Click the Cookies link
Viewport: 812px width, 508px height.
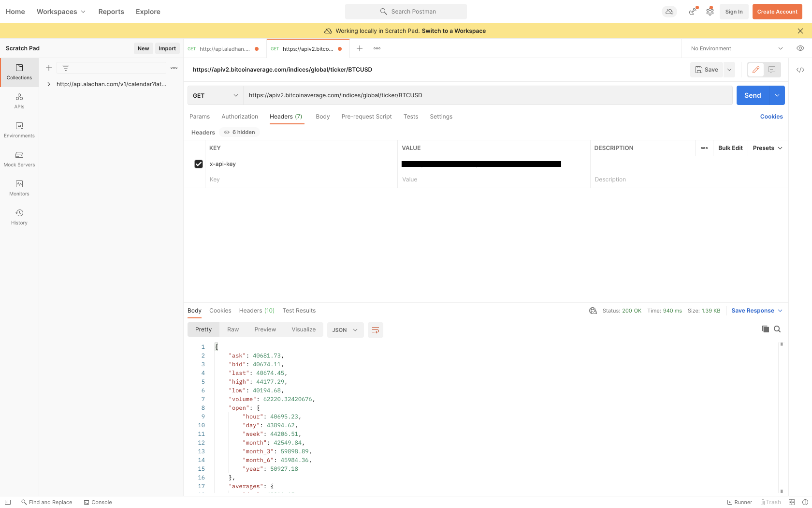click(x=771, y=117)
